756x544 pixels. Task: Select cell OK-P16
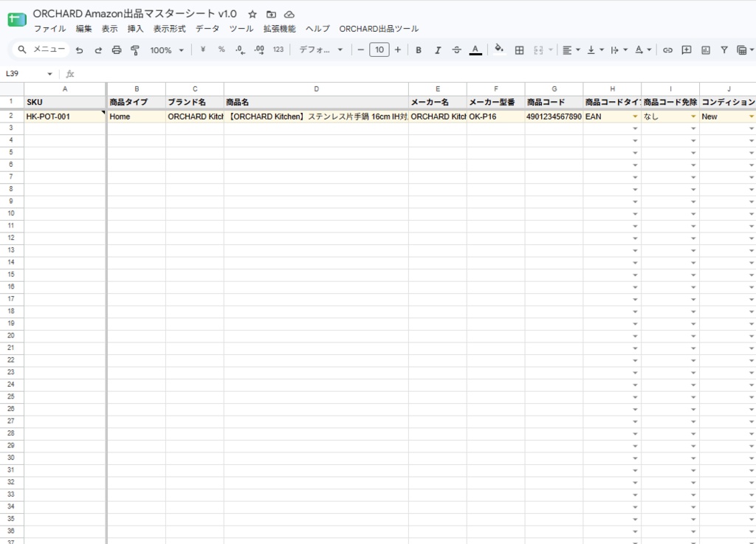(x=495, y=116)
